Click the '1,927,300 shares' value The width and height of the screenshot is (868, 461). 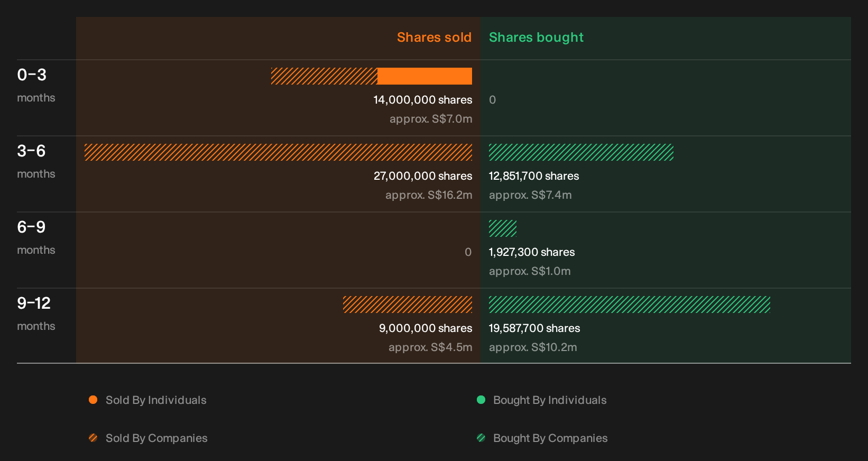[532, 252]
